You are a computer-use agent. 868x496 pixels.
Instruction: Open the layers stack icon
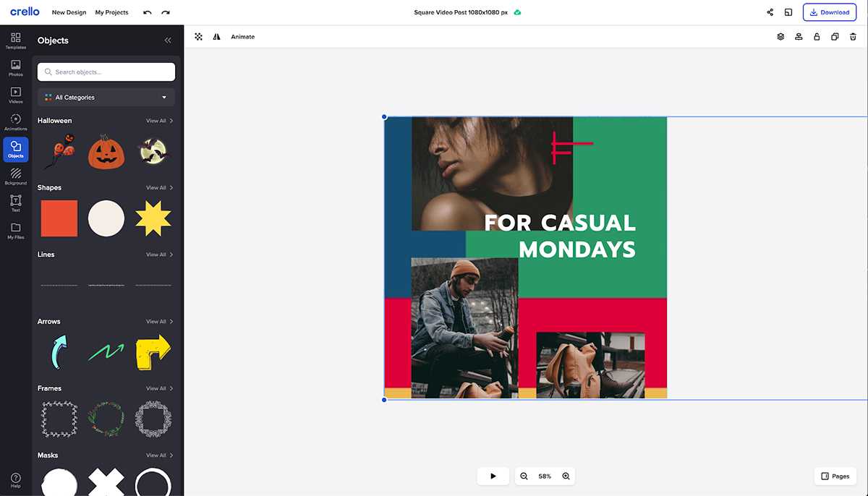coord(780,37)
